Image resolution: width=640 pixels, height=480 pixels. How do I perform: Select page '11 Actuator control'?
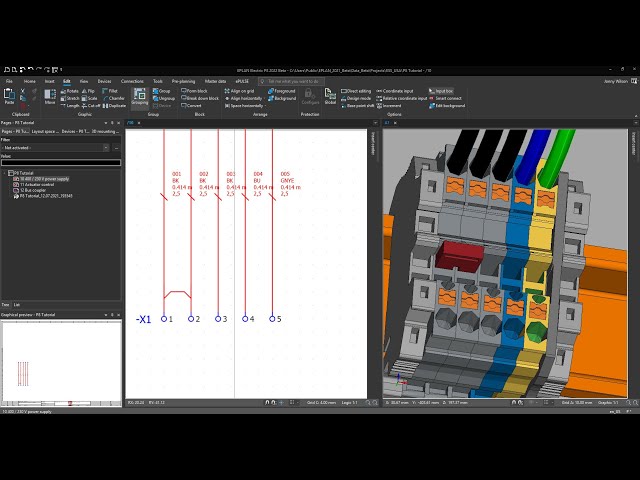click(33, 184)
